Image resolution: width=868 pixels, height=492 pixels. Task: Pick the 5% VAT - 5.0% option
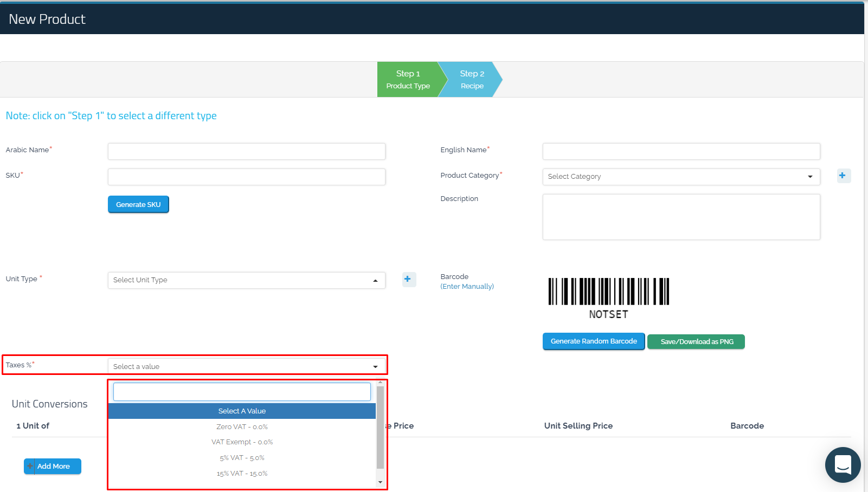pos(242,458)
